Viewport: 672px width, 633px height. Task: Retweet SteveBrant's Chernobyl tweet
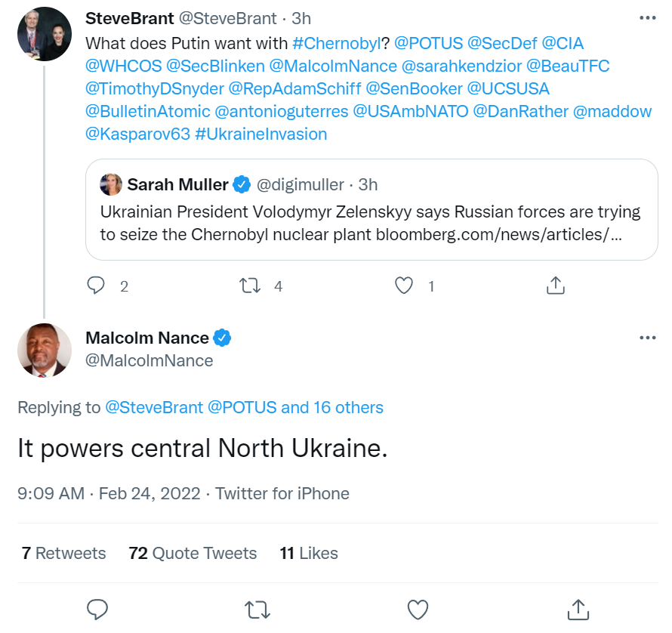249,286
